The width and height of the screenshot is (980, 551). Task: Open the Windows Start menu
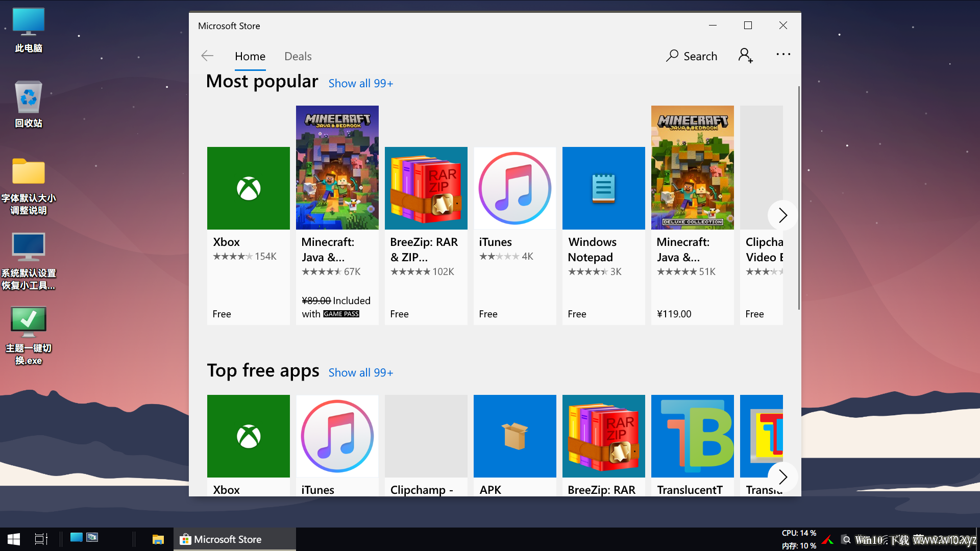pos(14,539)
